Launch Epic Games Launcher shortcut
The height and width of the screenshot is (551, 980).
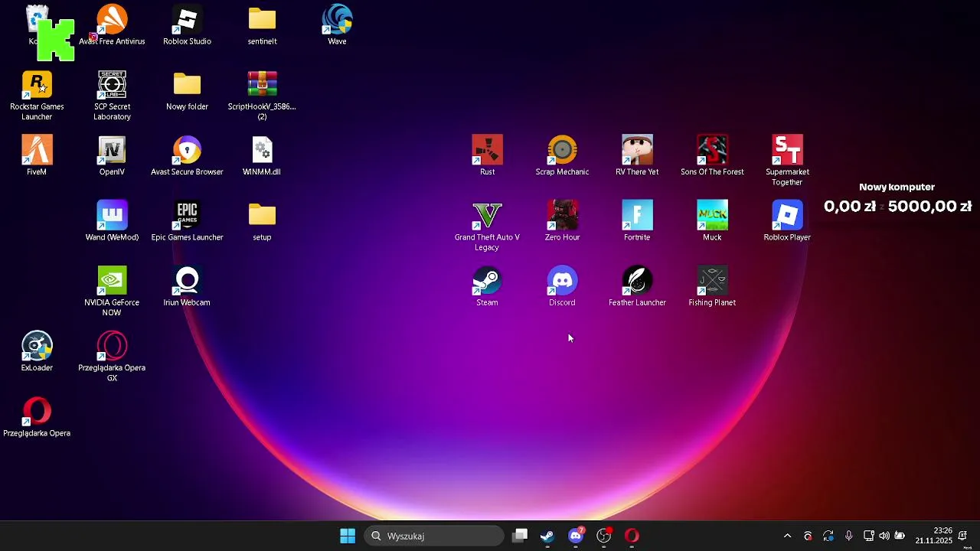tap(187, 221)
